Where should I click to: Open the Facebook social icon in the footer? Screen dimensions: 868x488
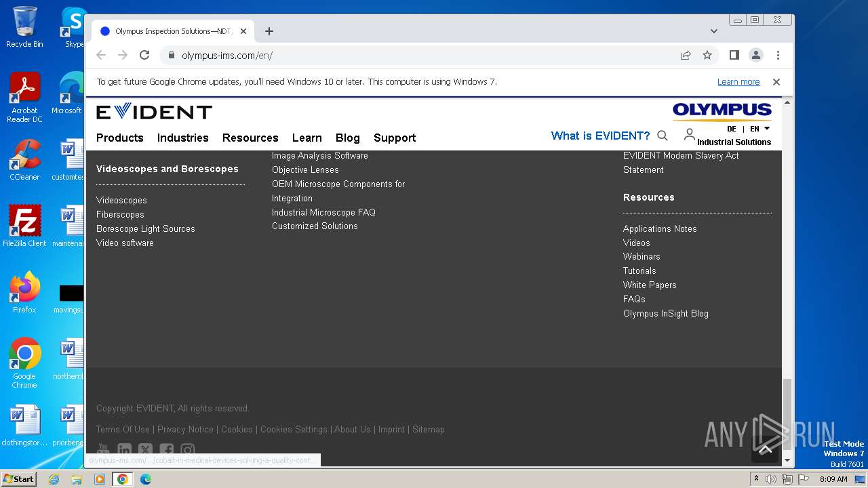click(167, 449)
